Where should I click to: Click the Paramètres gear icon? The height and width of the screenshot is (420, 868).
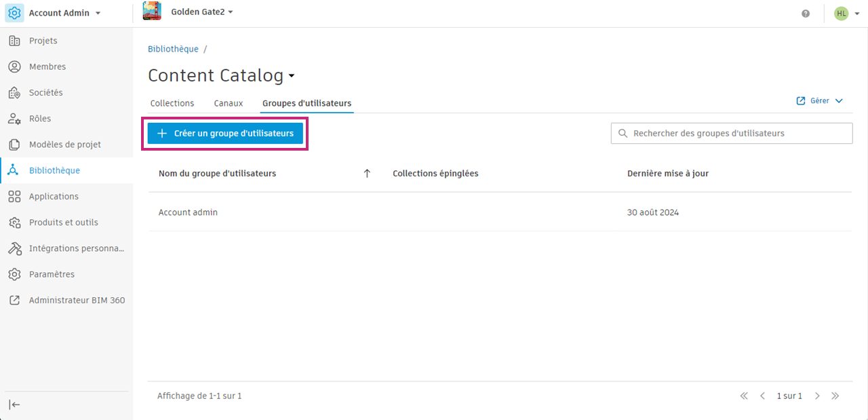(14, 274)
